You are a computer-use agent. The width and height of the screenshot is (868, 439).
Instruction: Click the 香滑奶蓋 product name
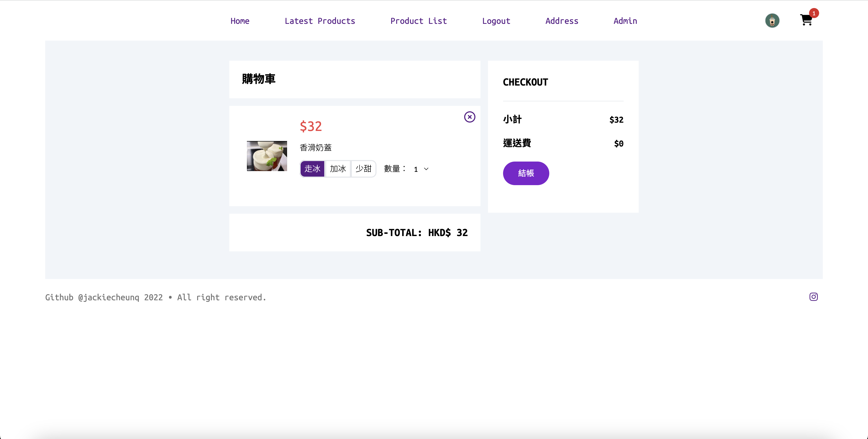coord(315,148)
